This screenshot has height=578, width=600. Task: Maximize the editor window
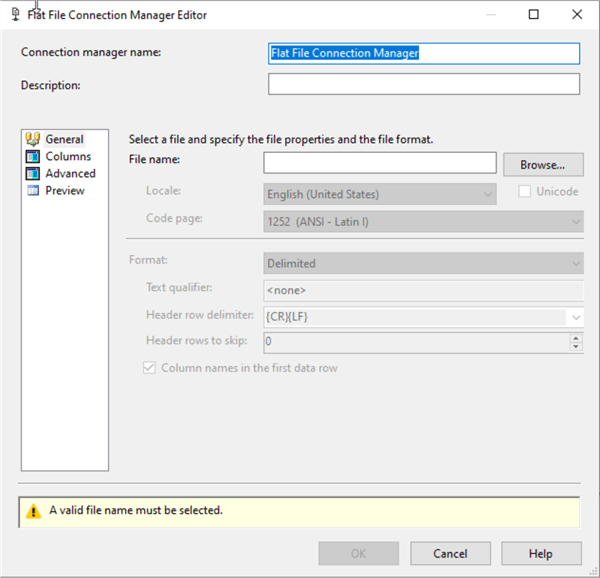533,15
